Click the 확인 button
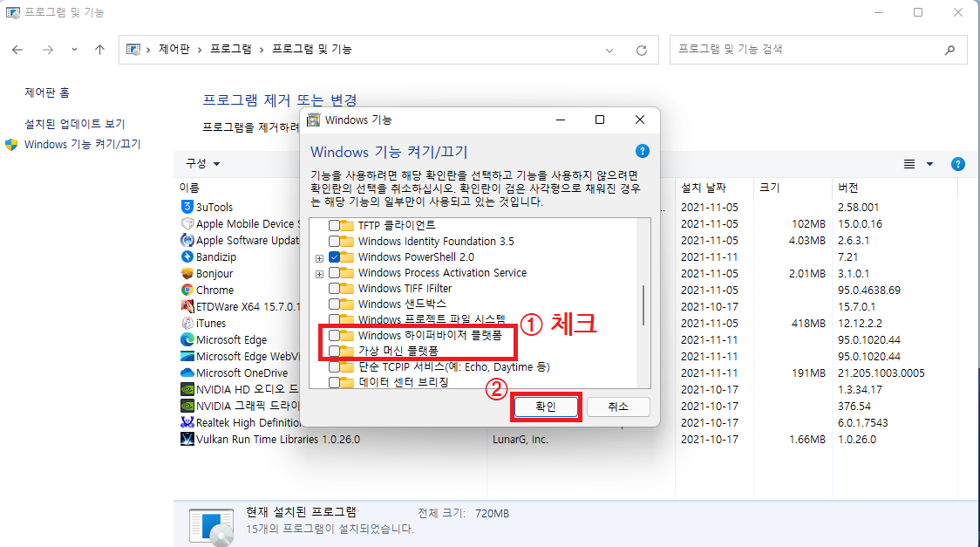Viewport: 980px width, 547px height. [546, 407]
